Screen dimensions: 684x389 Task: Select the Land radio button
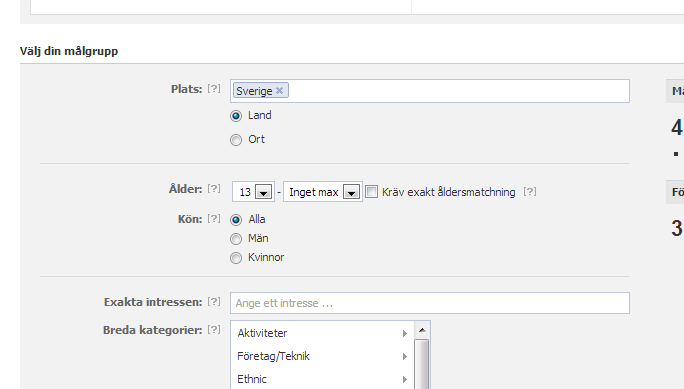236,116
